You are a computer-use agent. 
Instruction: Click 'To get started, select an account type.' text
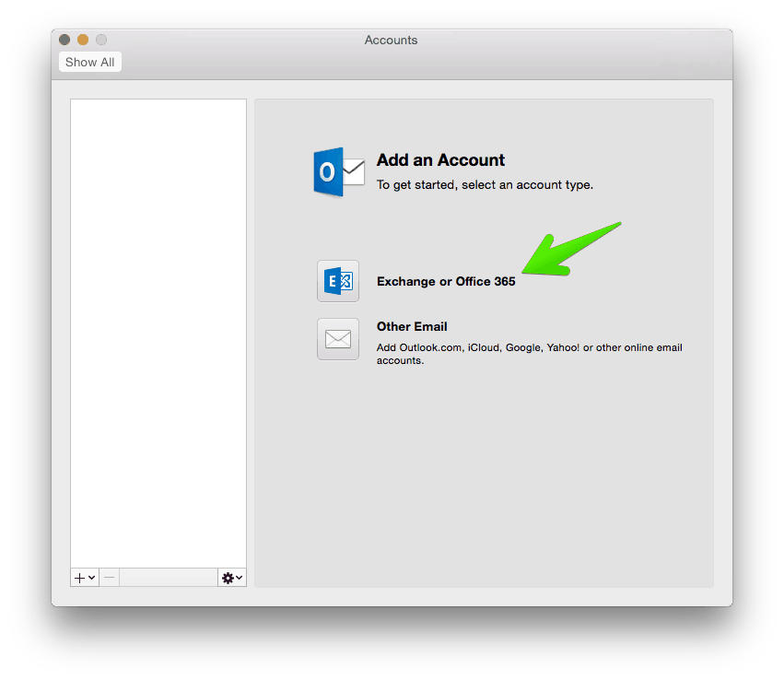pos(485,185)
